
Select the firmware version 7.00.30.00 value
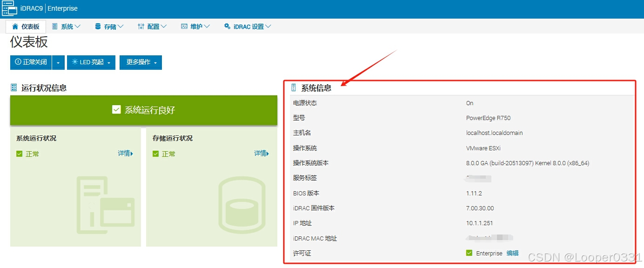[x=480, y=208]
